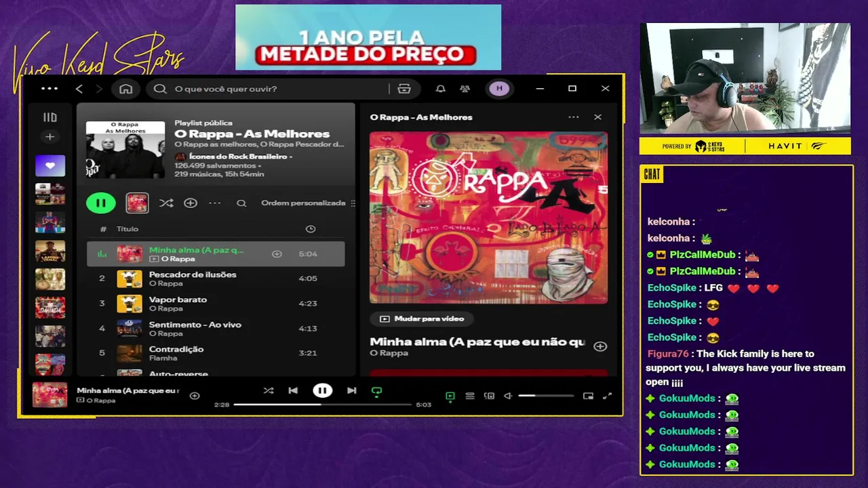Open the Now Playing panel's three-dot menu
Viewport: 868px width, 488px height.
tap(574, 117)
